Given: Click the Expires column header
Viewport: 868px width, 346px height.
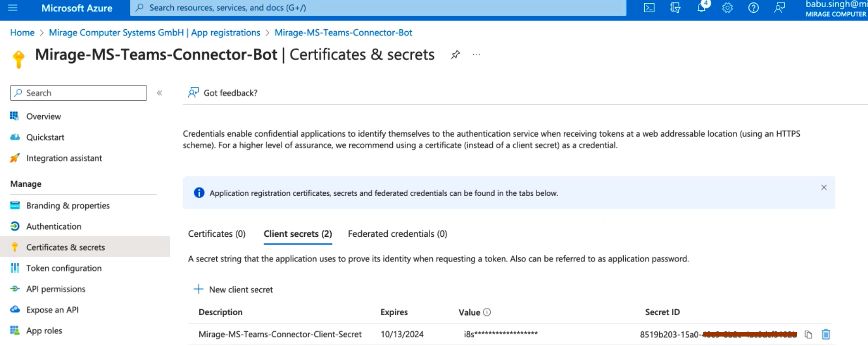Looking at the screenshot, I should coord(394,312).
